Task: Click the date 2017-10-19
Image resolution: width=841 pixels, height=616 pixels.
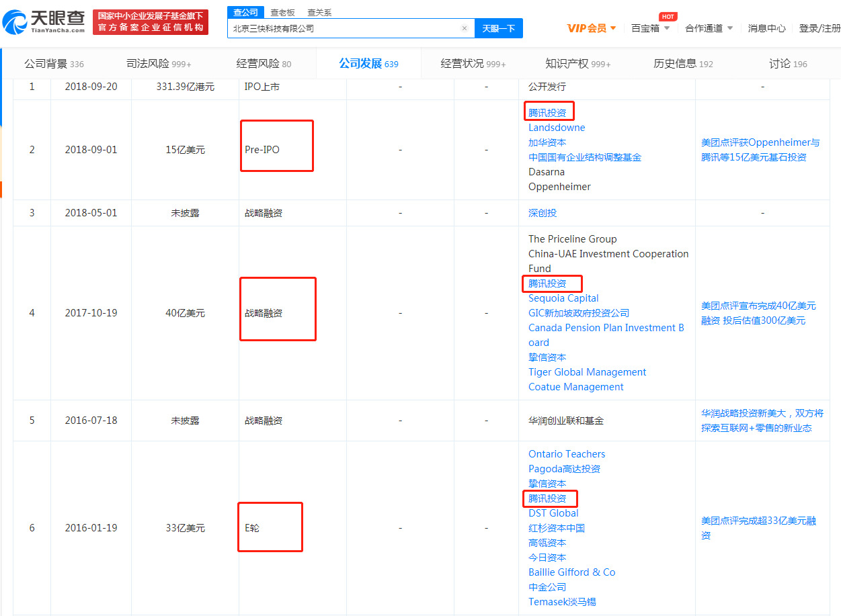Action: click(x=91, y=313)
